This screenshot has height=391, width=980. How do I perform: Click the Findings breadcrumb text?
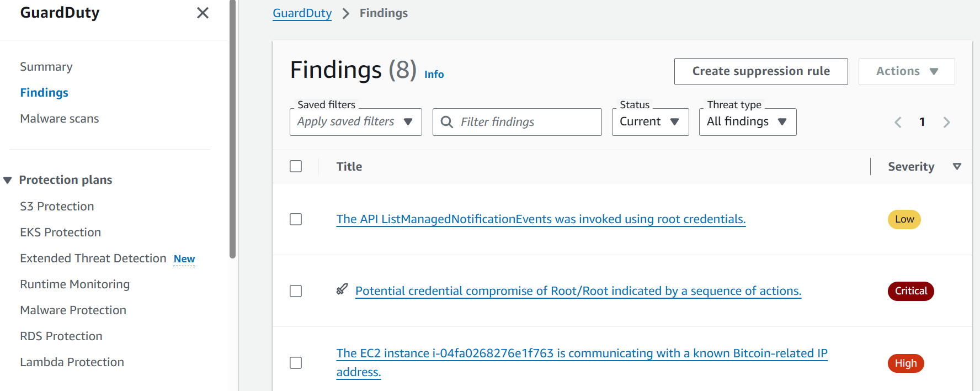[x=384, y=13]
